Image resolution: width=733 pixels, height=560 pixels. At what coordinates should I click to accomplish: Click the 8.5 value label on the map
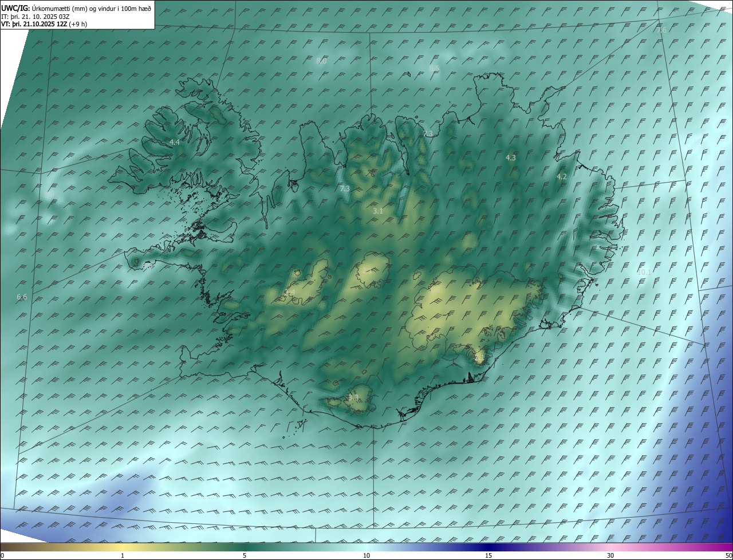[434, 69]
